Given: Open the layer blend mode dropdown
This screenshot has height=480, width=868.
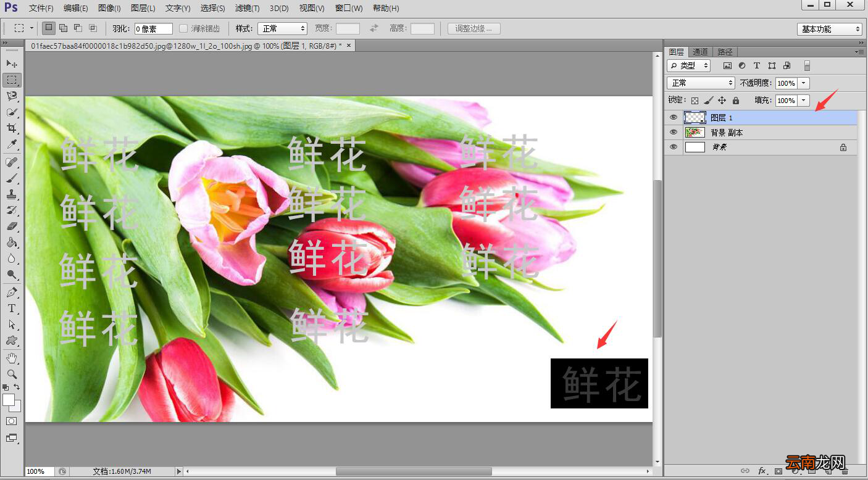Looking at the screenshot, I should click(701, 83).
